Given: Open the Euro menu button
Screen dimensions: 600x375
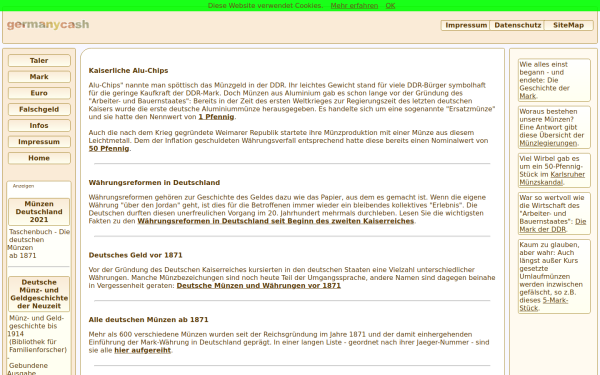Looking at the screenshot, I should (x=39, y=93).
